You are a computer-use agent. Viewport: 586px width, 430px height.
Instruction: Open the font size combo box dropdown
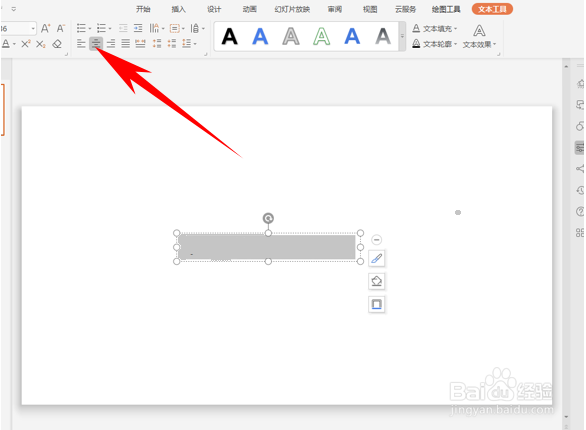pyautogui.click(x=33, y=28)
